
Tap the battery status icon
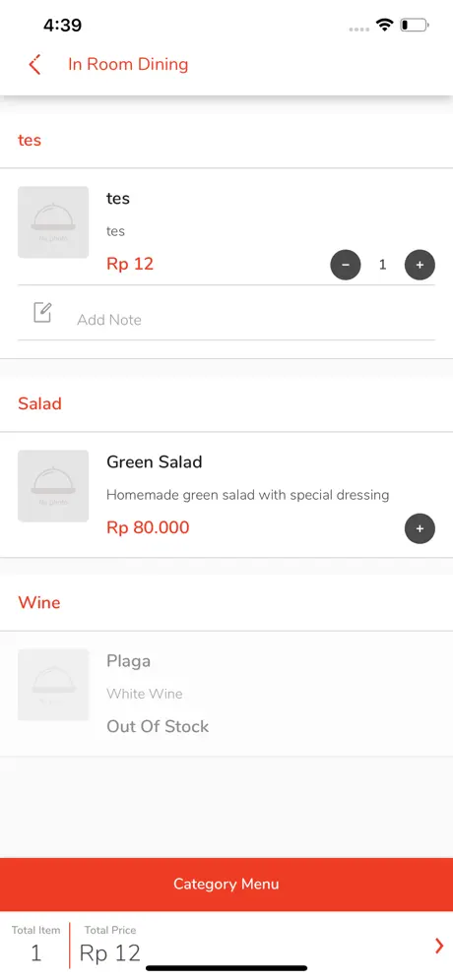tap(415, 25)
